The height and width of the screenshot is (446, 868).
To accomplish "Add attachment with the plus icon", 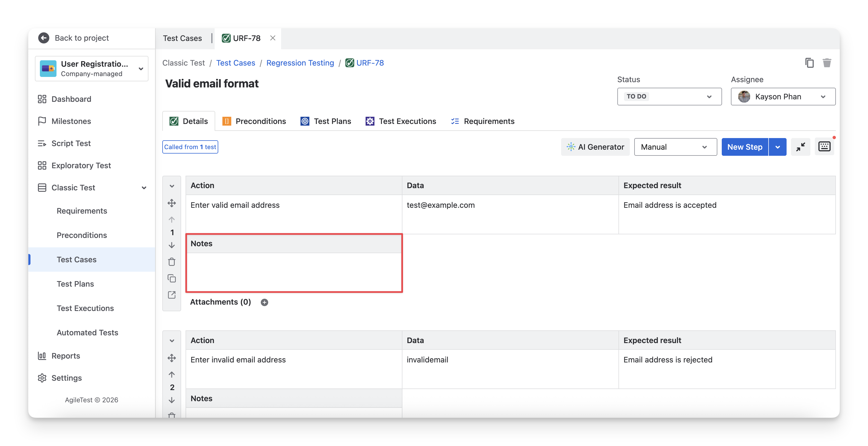I will pyautogui.click(x=264, y=302).
